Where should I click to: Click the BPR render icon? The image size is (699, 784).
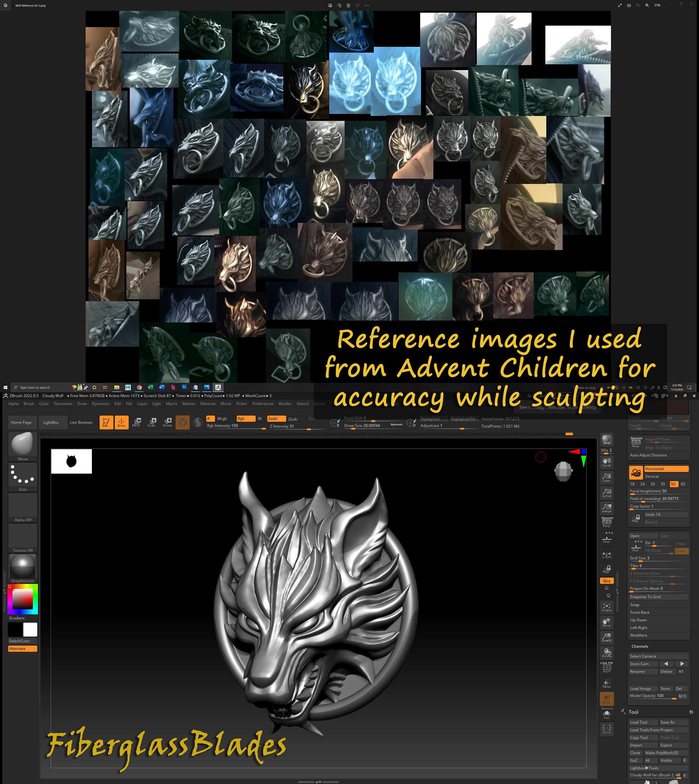[607, 440]
